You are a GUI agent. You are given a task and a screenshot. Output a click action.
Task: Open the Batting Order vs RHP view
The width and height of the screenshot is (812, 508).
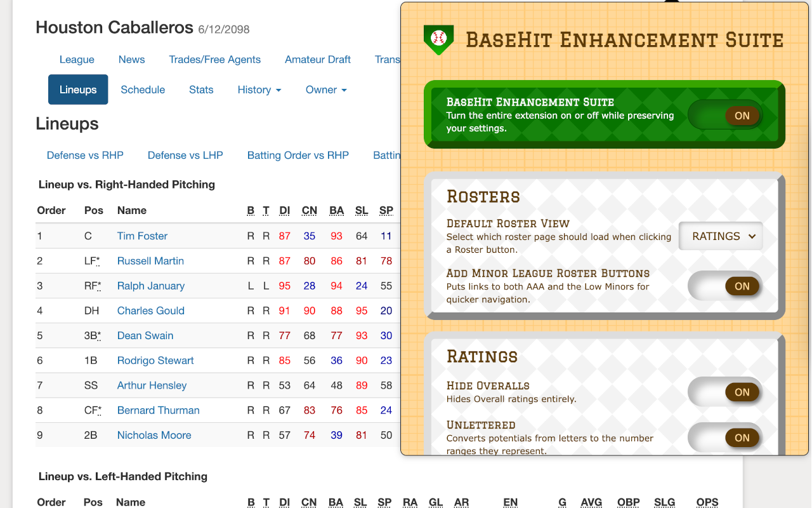tap(298, 155)
